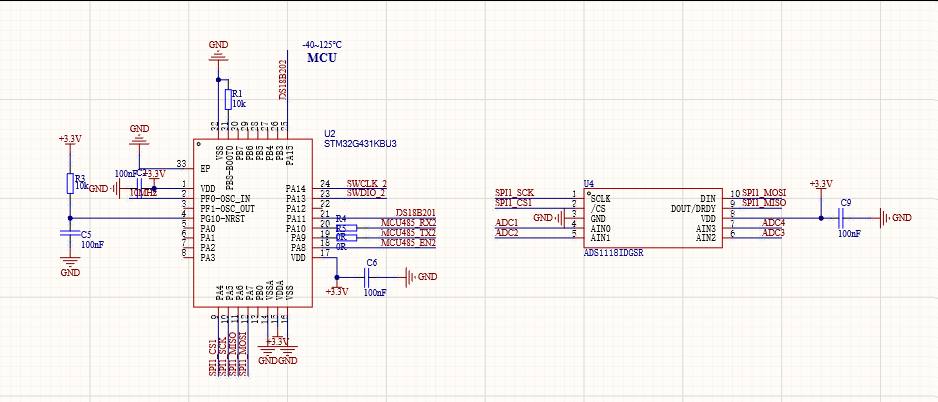The image size is (938, 402).
Task: Click the PG10-NRST pin name
Action: [x=225, y=218]
